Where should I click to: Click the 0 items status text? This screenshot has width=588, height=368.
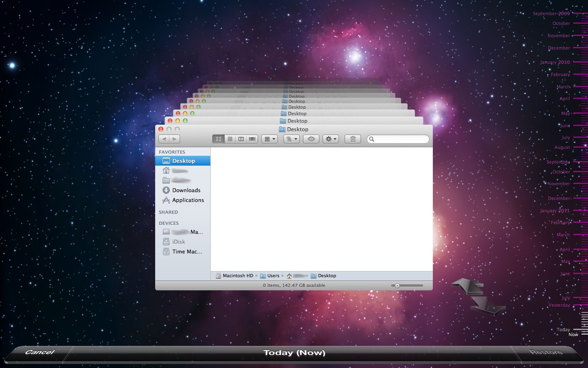click(x=294, y=285)
